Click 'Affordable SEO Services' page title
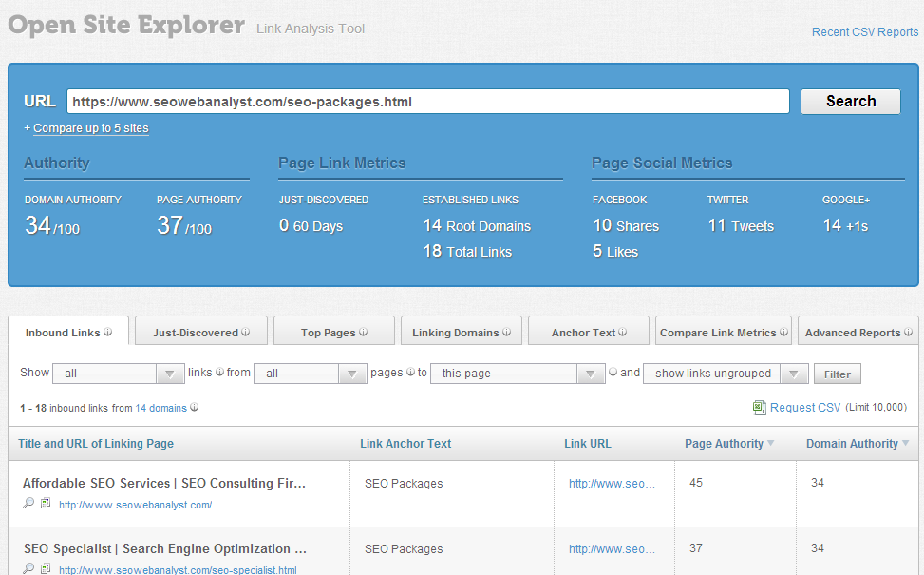 click(x=164, y=483)
